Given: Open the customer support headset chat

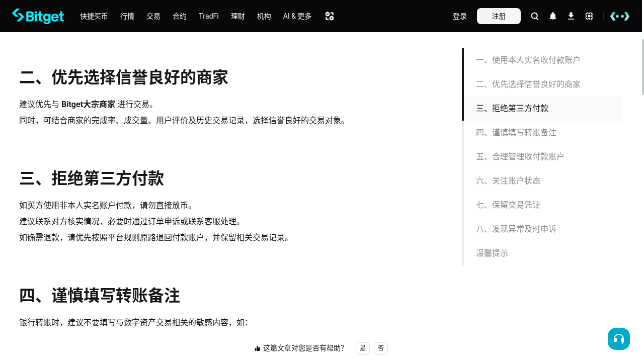Looking at the screenshot, I should point(619,339).
